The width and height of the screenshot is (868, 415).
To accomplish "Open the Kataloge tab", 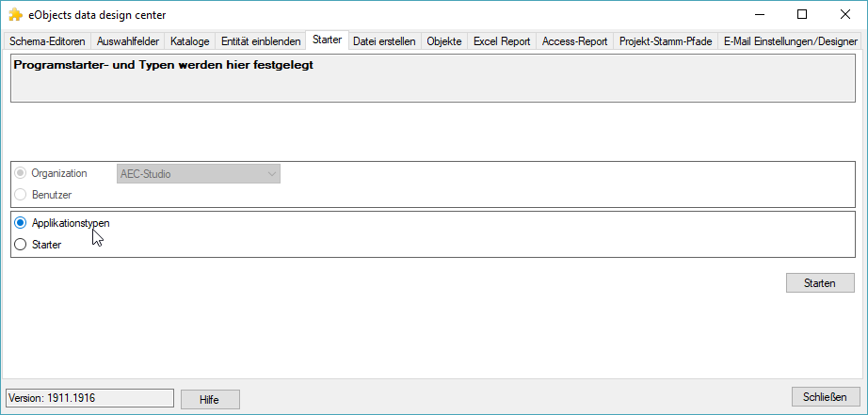I will click(190, 41).
